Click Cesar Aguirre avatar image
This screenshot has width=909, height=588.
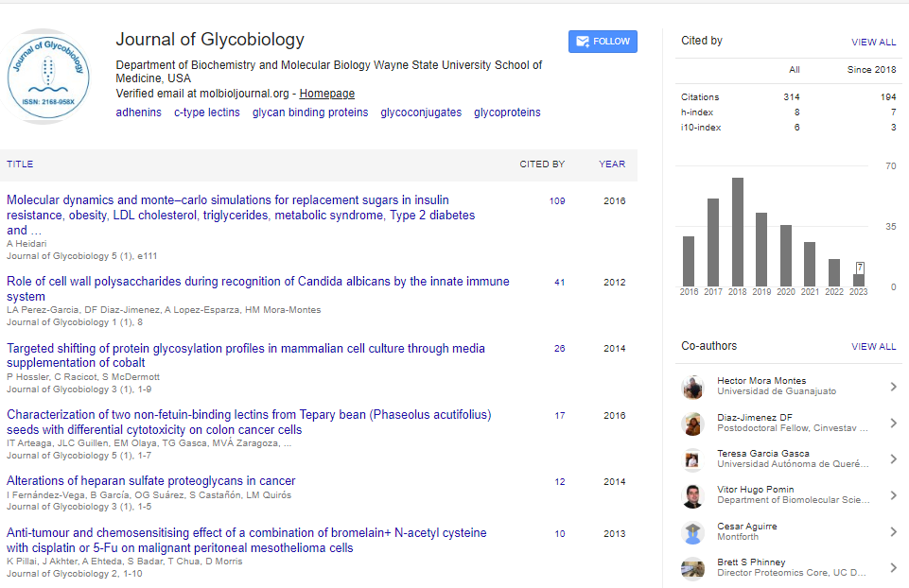coord(693,531)
